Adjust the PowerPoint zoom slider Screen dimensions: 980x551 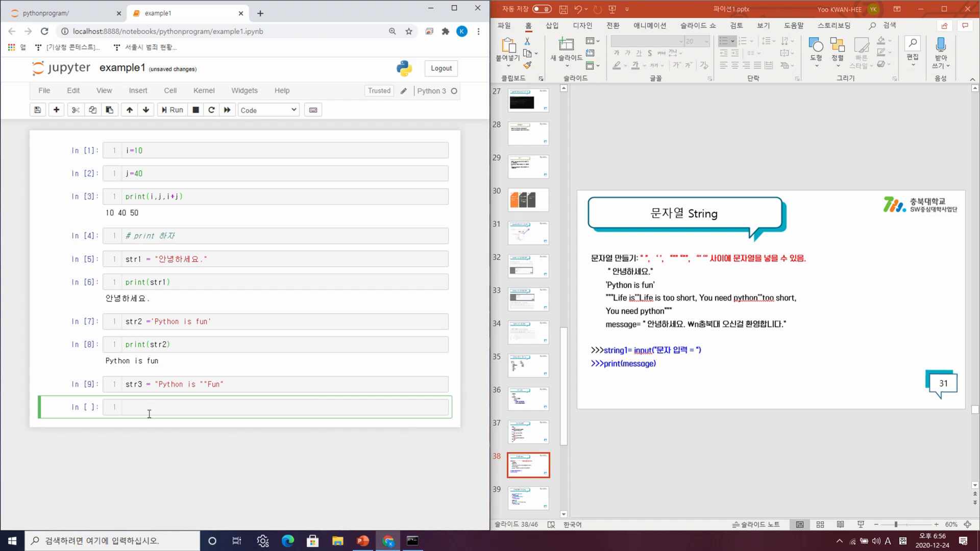[x=896, y=524]
